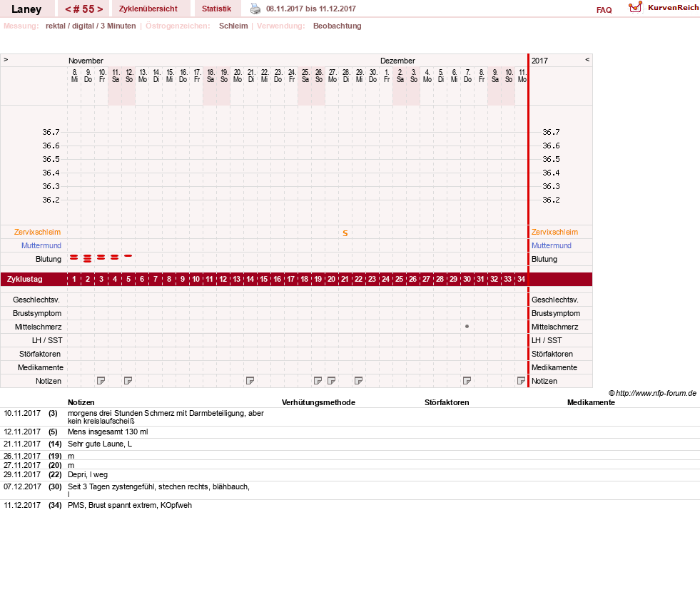This screenshot has height=607, width=700.
Task: Click the Störfaktoren column header in notes
Action: pos(447,402)
